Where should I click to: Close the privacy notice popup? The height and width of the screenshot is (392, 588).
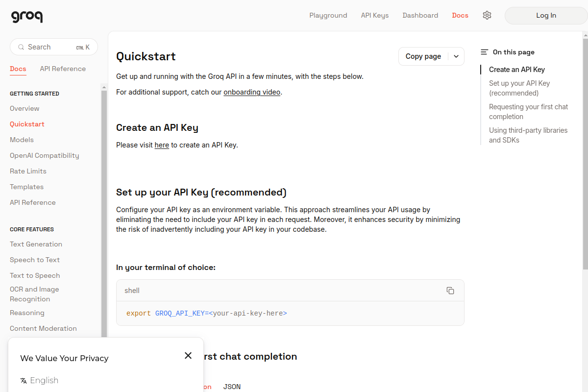pyautogui.click(x=188, y=356)
